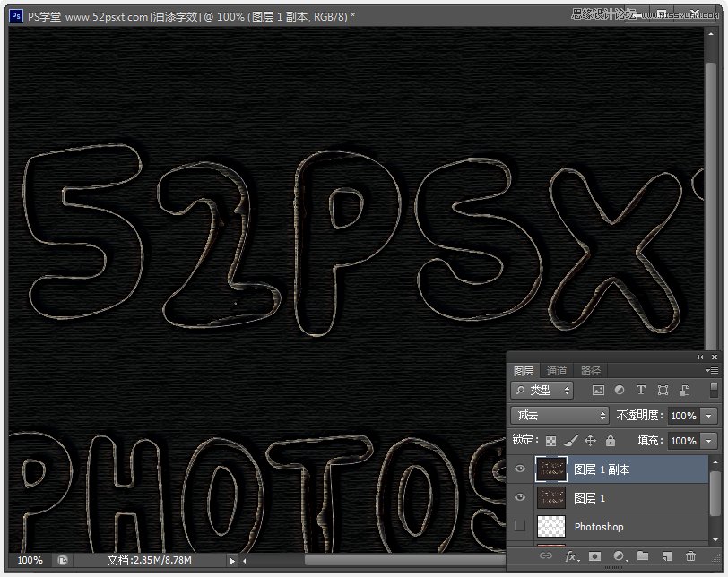Create a new layer

666,556
